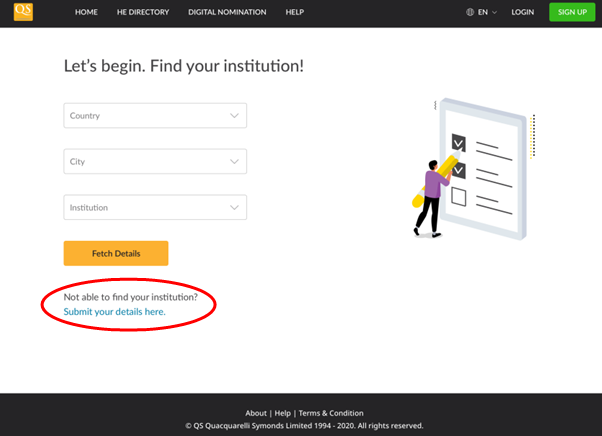
Task: Open the HOME menu item
Action: [86, 12]
